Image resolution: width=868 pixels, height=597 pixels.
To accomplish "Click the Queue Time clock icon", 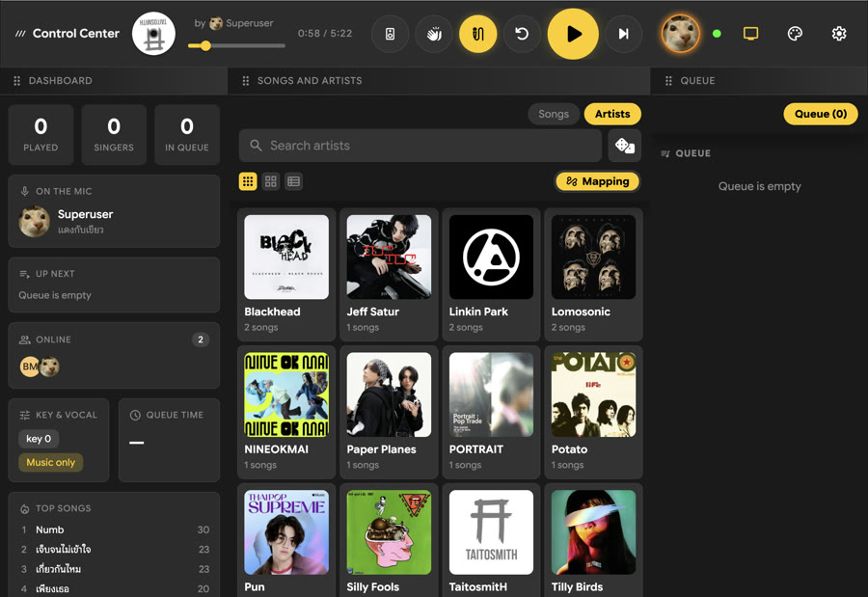I will 134,415.
